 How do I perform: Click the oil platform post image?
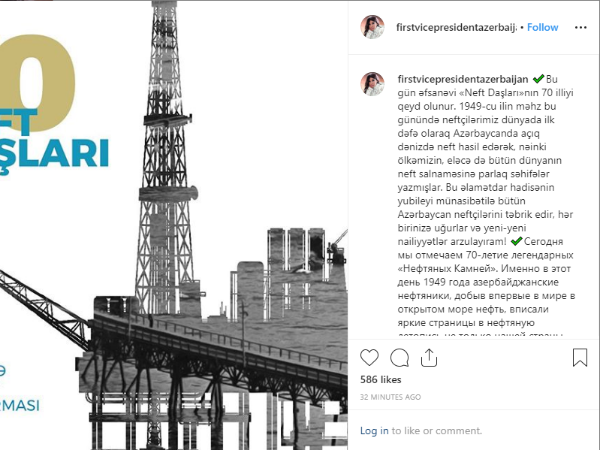(x=174, y=225)
